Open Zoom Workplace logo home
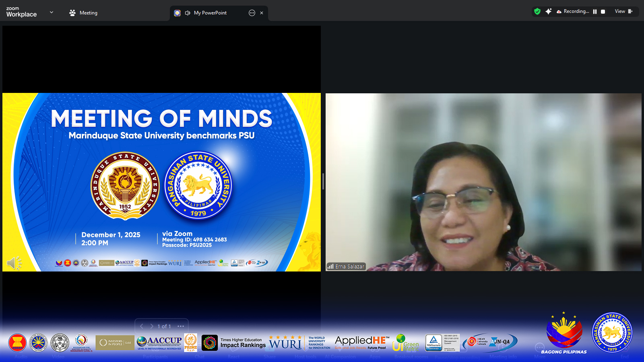The height and width of the screenshot is (362, 644). [21, 12]
